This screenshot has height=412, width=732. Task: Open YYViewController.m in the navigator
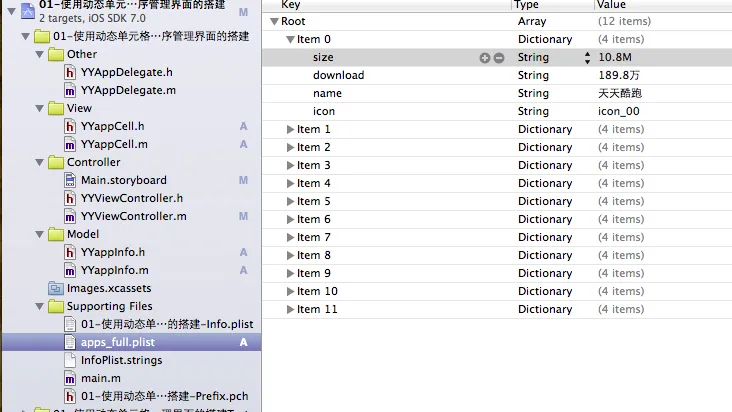pos(134,216)
